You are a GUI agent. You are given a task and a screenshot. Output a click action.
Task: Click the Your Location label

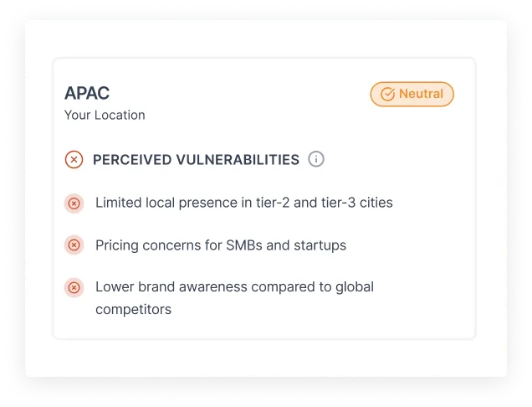pos(105,115)
